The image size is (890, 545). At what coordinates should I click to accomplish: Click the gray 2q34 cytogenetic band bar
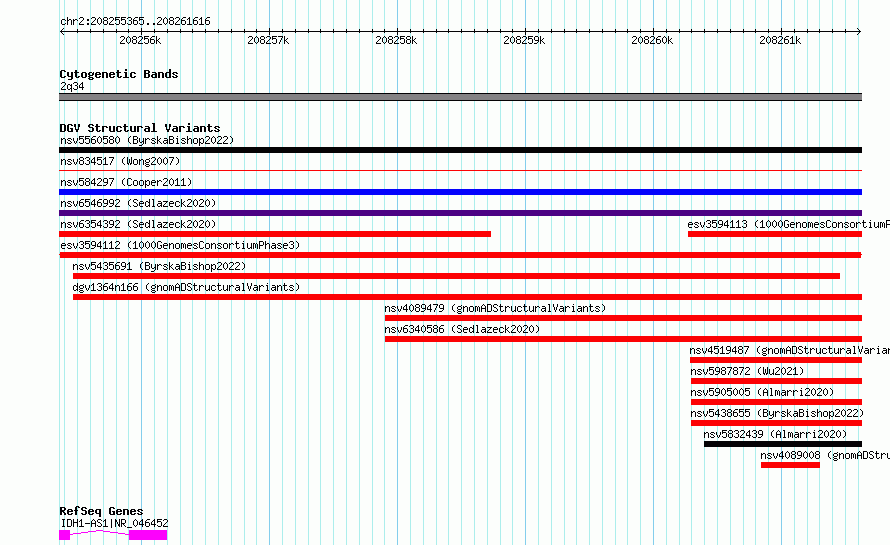460,97
